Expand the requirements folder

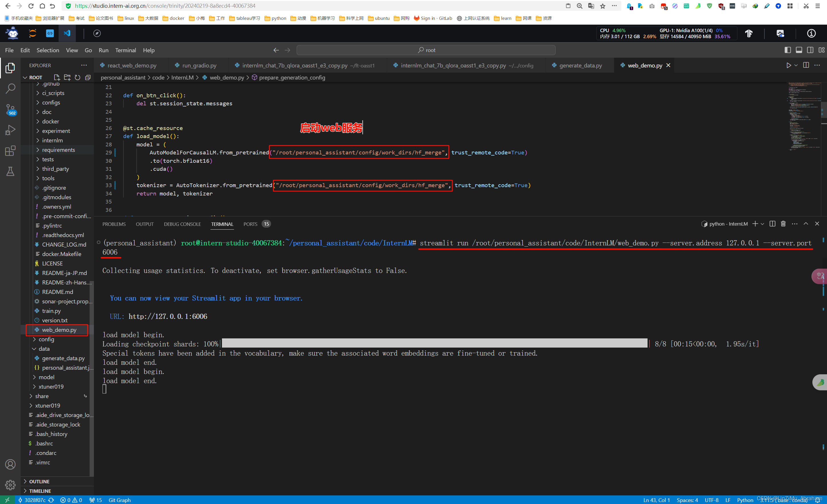pyautogui.click(x=57, y=150)
